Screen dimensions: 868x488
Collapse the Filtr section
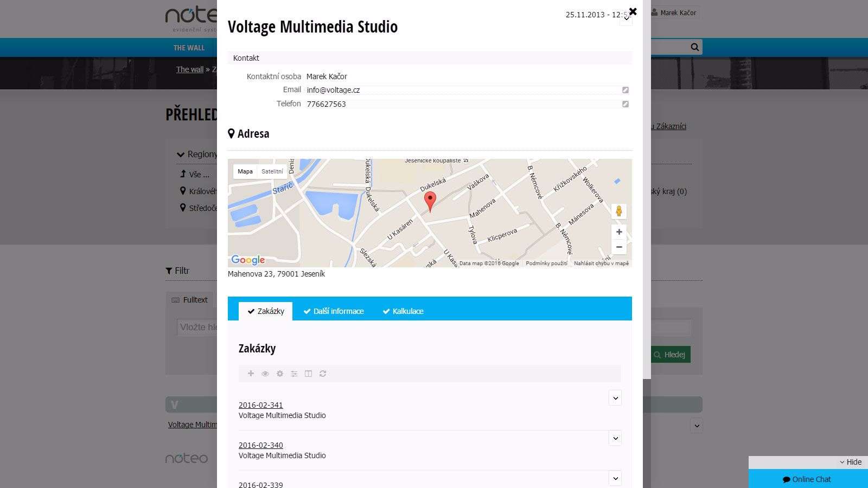coord(177,271)
